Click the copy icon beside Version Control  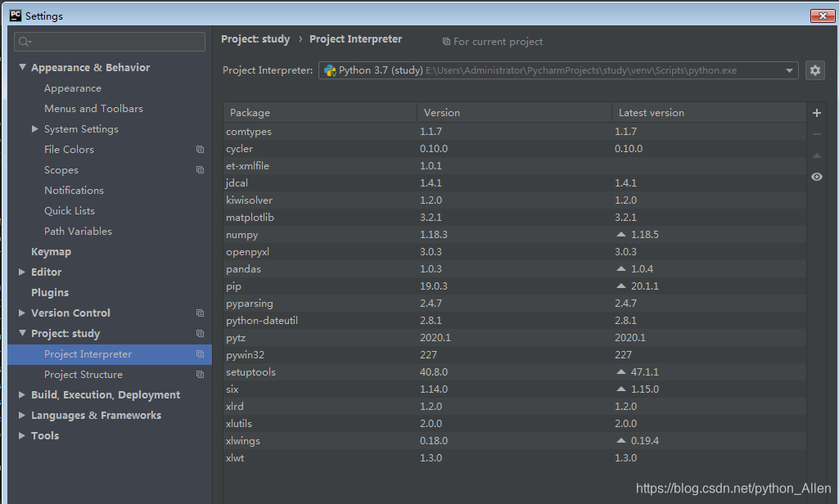(200, 313)
